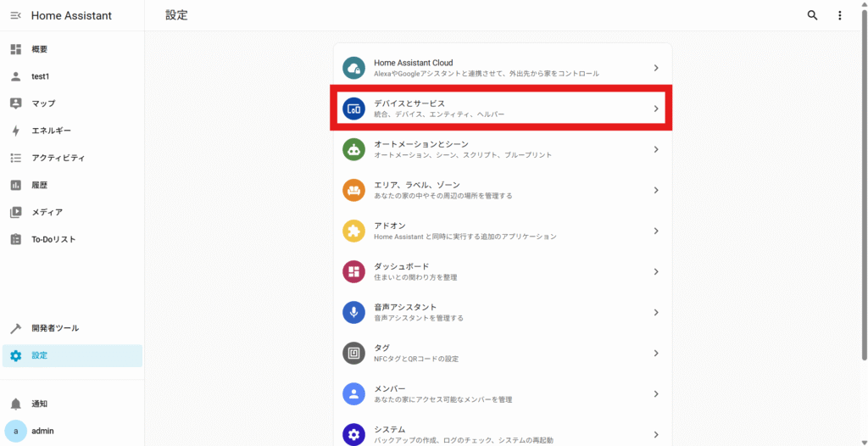Viewport: 868px width, 446px height.
Task: Click the microphone 音声アシスタント icon
Action: pyautogui.click(x=353, y=312)
